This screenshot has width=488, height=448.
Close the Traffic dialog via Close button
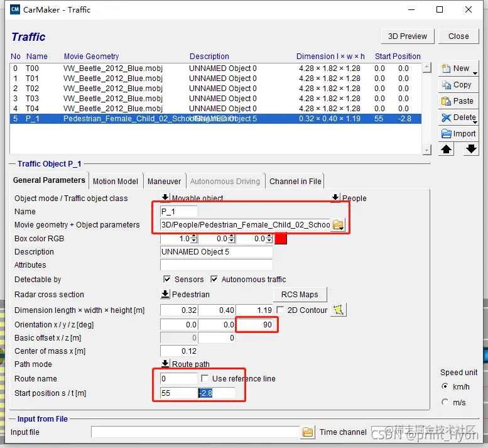pos(458,36)
